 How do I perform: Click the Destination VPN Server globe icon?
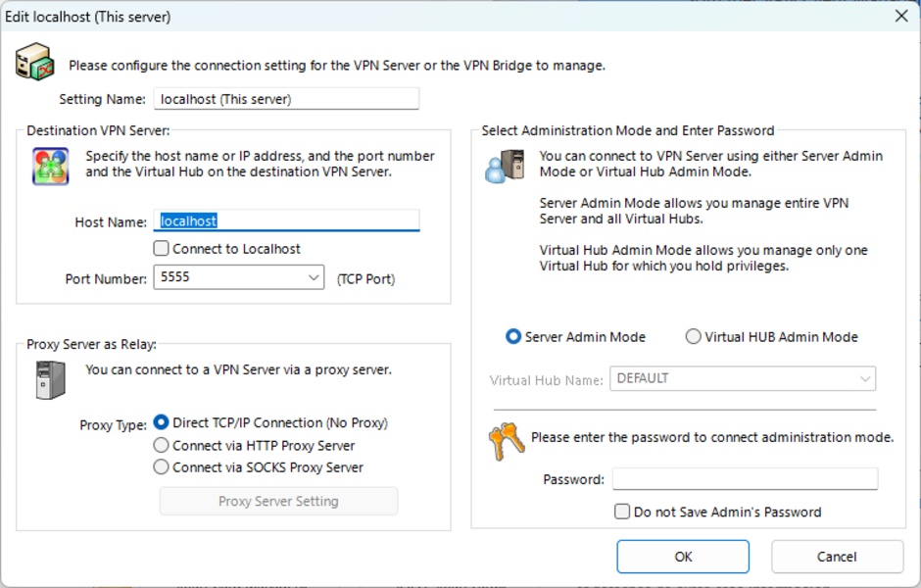[50, 166]
